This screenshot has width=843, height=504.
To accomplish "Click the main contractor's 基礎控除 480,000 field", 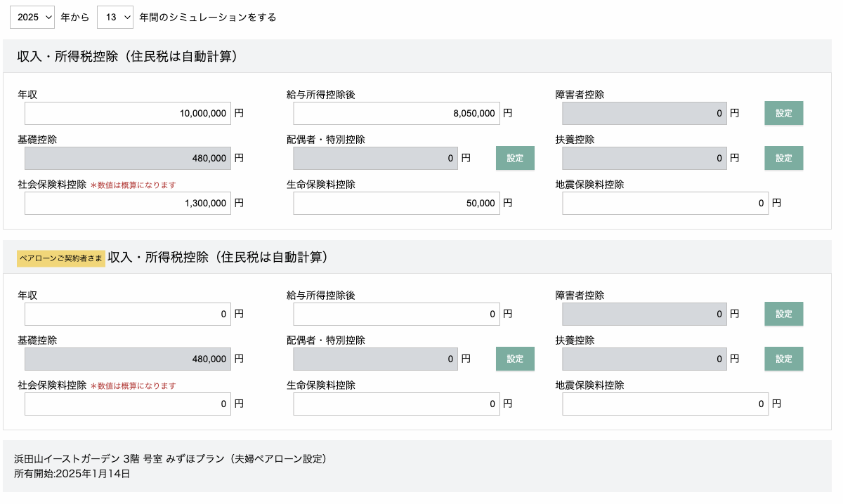I will (x=128, y=158).
